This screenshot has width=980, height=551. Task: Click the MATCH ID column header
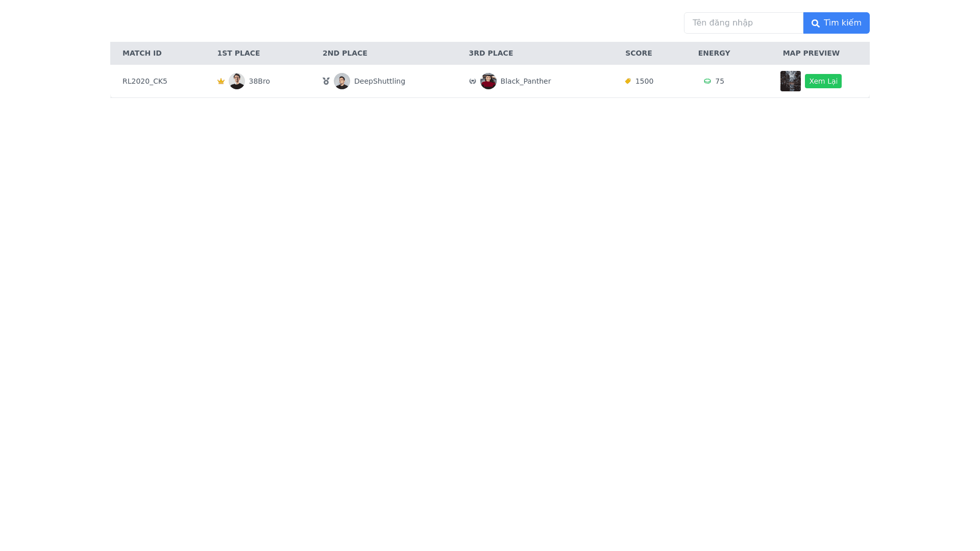pyautogui.click(x=142, y=53)
